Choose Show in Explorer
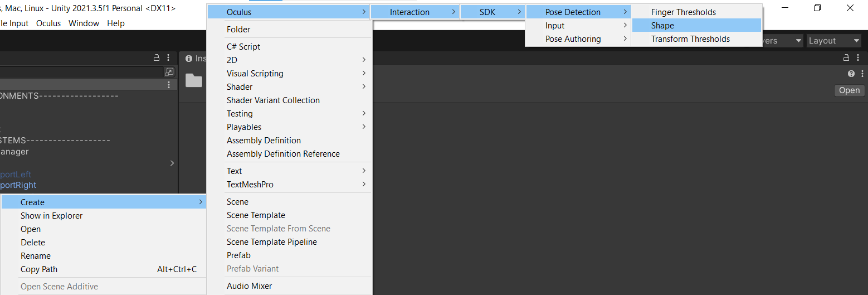This screenshot has width=868, height=295. [x=104, y=216]
